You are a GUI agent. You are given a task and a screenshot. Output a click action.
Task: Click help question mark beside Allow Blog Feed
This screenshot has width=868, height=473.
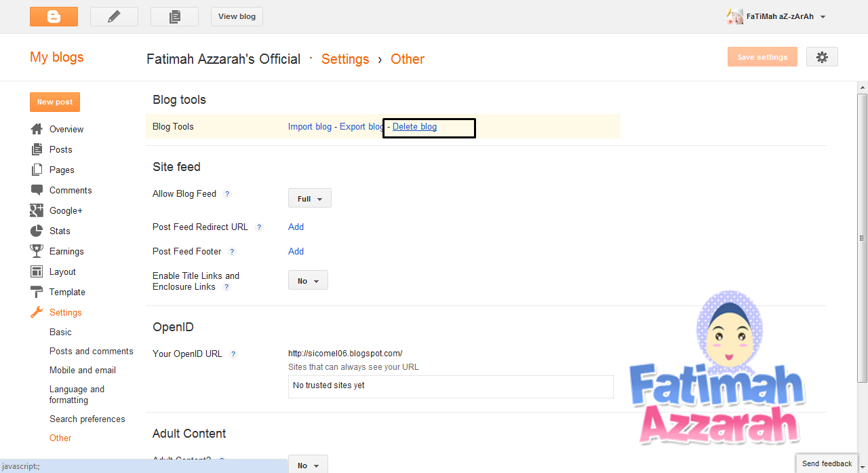tap(227, 194)
